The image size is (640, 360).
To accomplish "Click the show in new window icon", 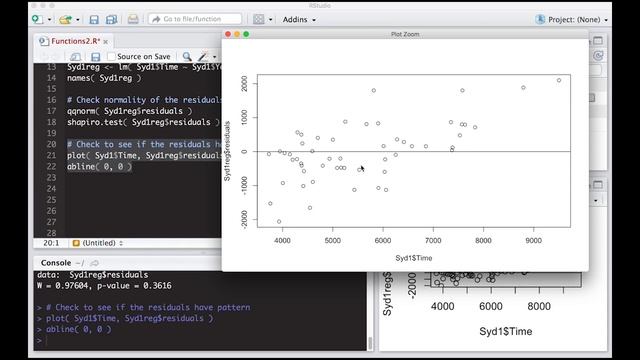I will click(x=75, y=57).
